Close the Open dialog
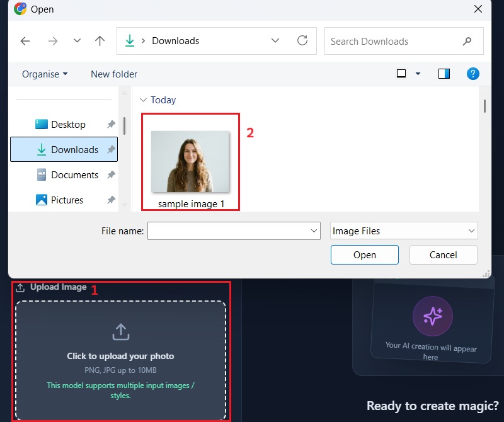 [x=478, y=9]
